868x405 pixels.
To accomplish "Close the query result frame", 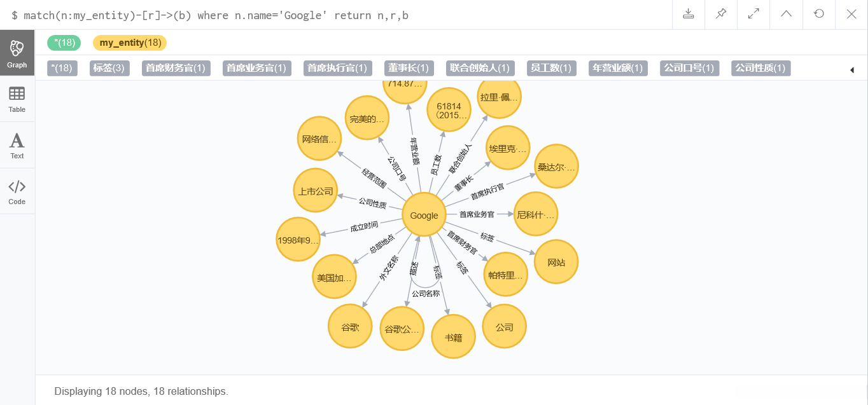I will click(x=851, y=14).
